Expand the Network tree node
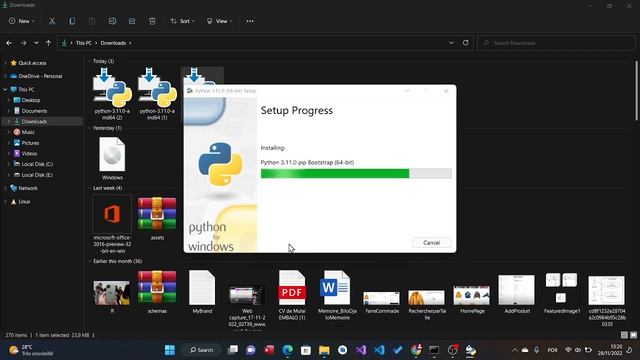The height and width of the screenshot is (360, 640). point(5,188)
